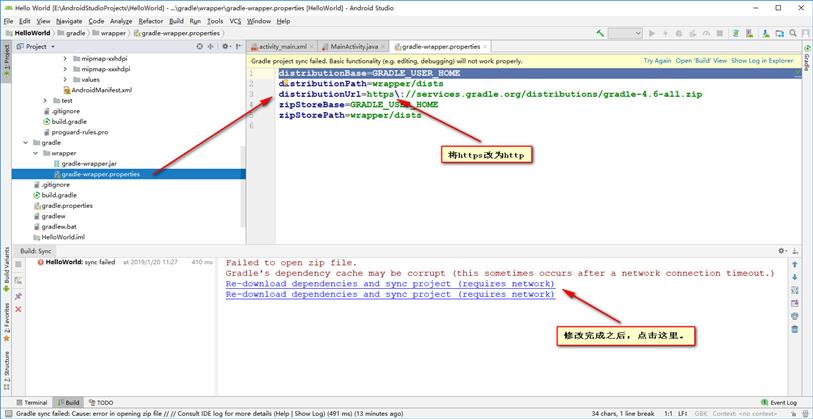The width and height of the screenshot is (813, 419).
Task: Toggle the Build tool window button
Action: 68,402
